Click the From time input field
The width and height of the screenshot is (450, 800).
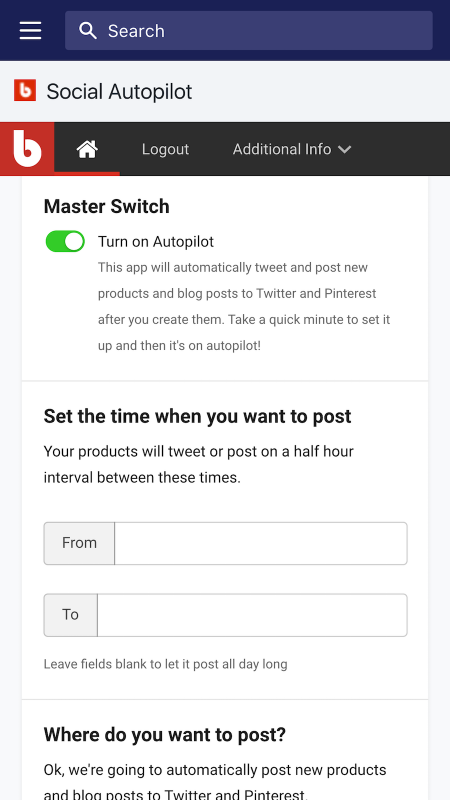point(261,543)
